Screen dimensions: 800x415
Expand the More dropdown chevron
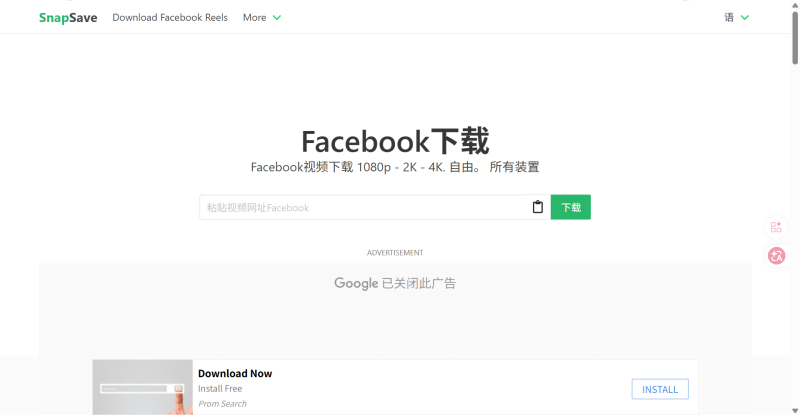(x=277, y=17)
